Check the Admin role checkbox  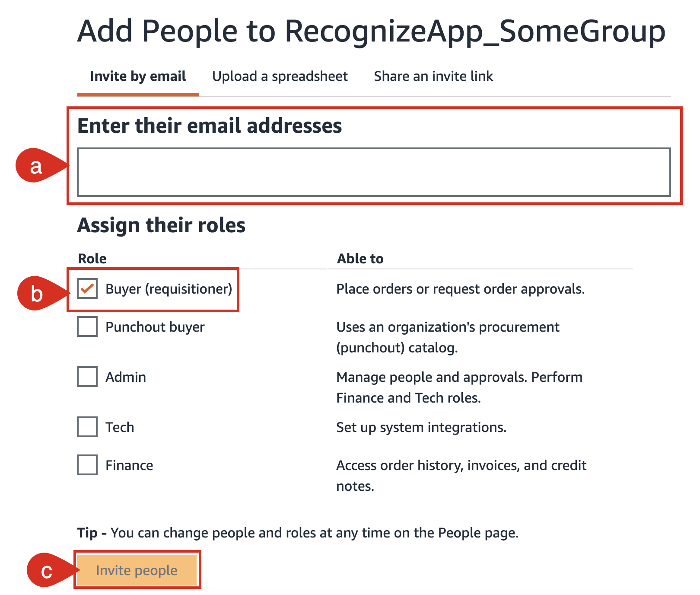(x=87, y=377)
